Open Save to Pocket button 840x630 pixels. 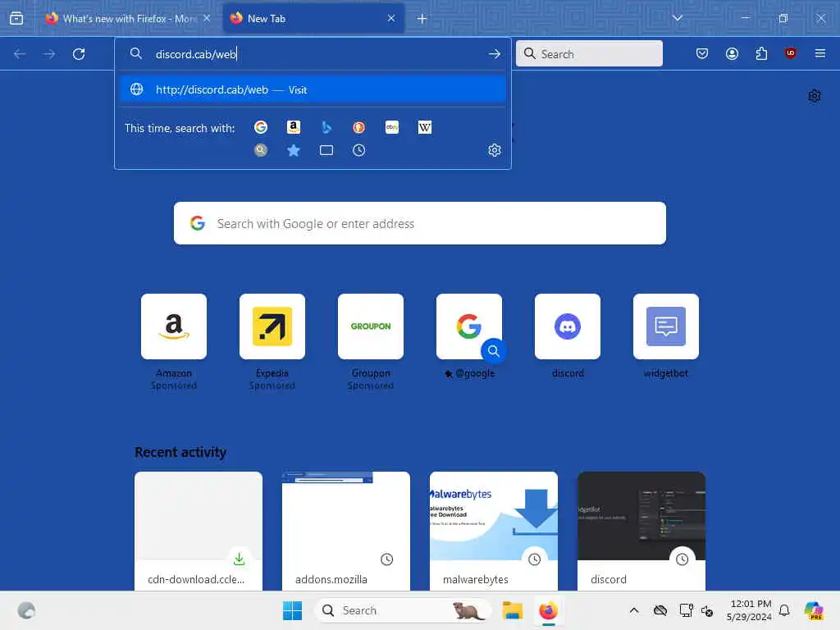[x=702, y=53]
